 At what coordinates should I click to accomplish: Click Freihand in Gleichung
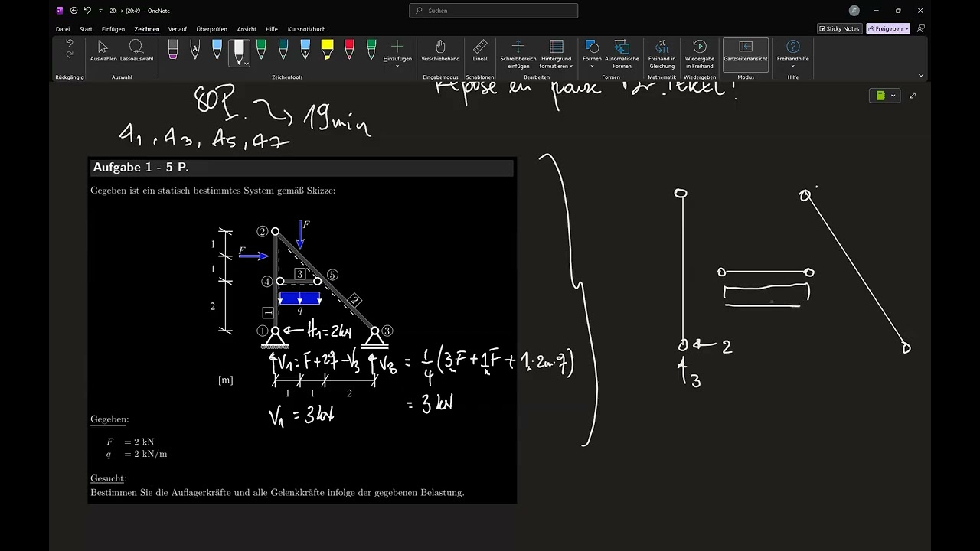(x=662, y=54)
